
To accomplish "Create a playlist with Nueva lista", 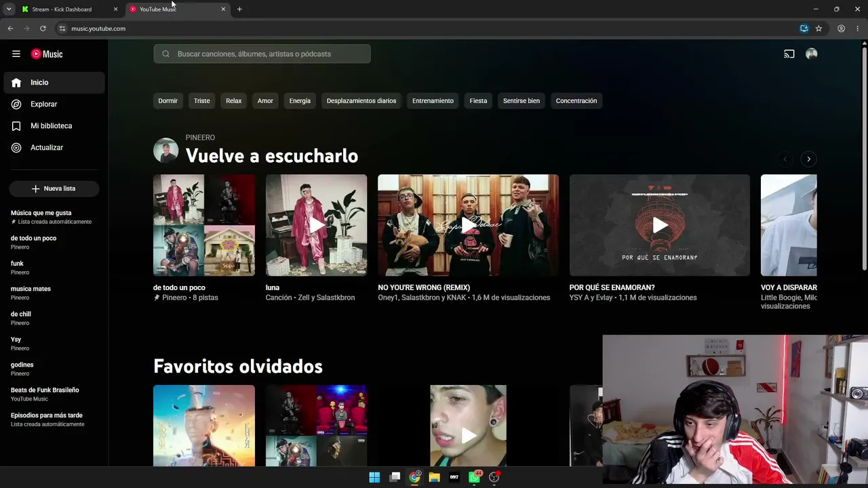I will click(x=54, y=188).
